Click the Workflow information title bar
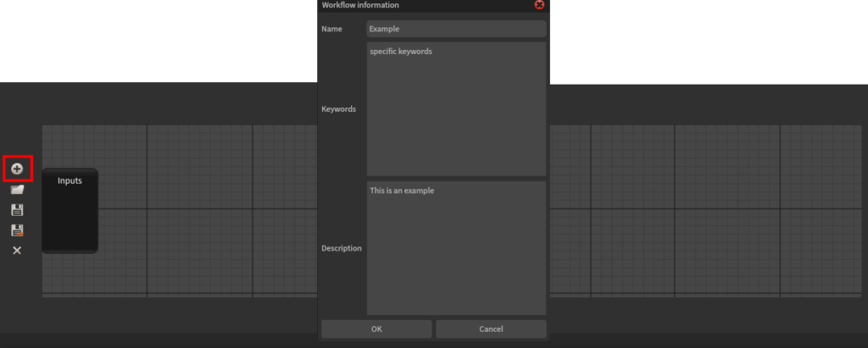 pyautogui.click(x=433, y=6)
